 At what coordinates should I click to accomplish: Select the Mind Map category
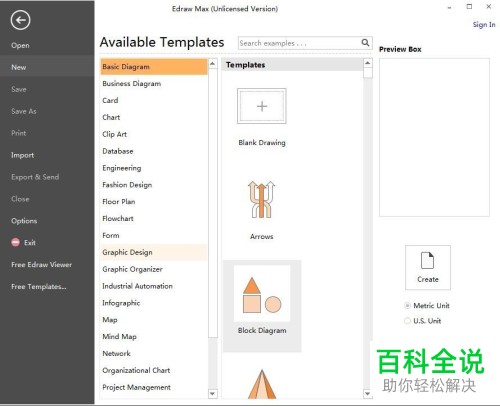click(154, 337)
